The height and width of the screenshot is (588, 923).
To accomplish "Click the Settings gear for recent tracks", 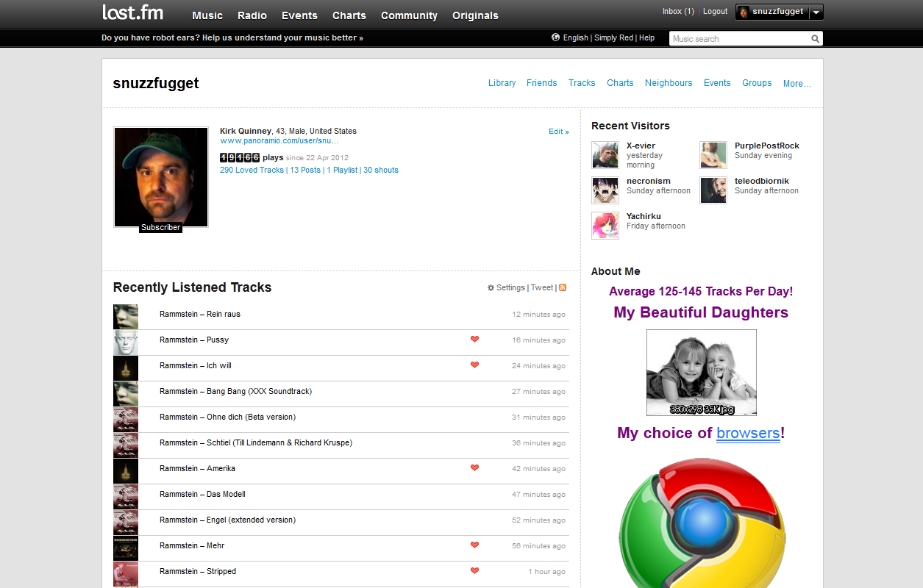I will [x=491, y=288].
